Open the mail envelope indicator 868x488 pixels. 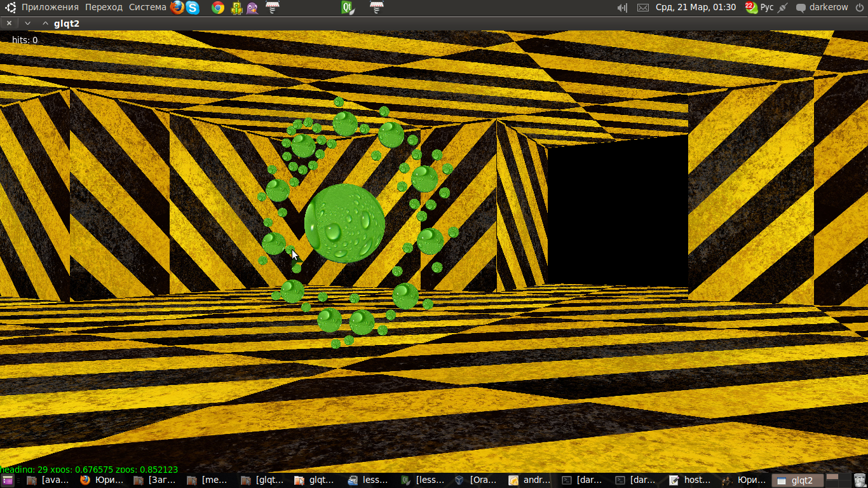tap(643, 8)
